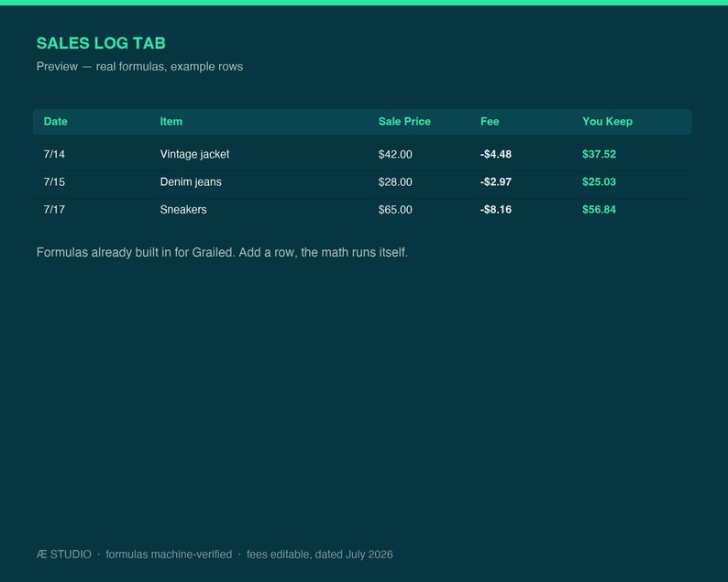Click the $28.00 sale price
This screenshot has height=582, width=728.
(395, 182)
